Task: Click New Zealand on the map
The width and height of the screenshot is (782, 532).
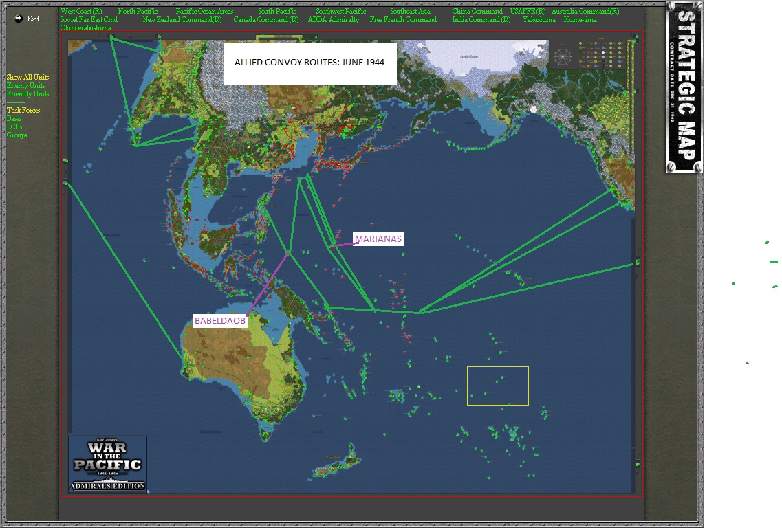Action: (x=338, y=462)
